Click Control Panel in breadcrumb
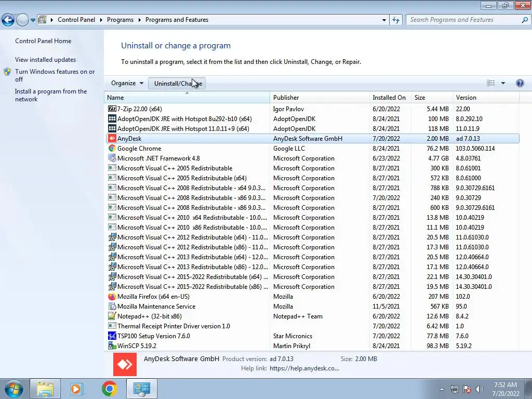The image size is (532, 399). [76, 20]
